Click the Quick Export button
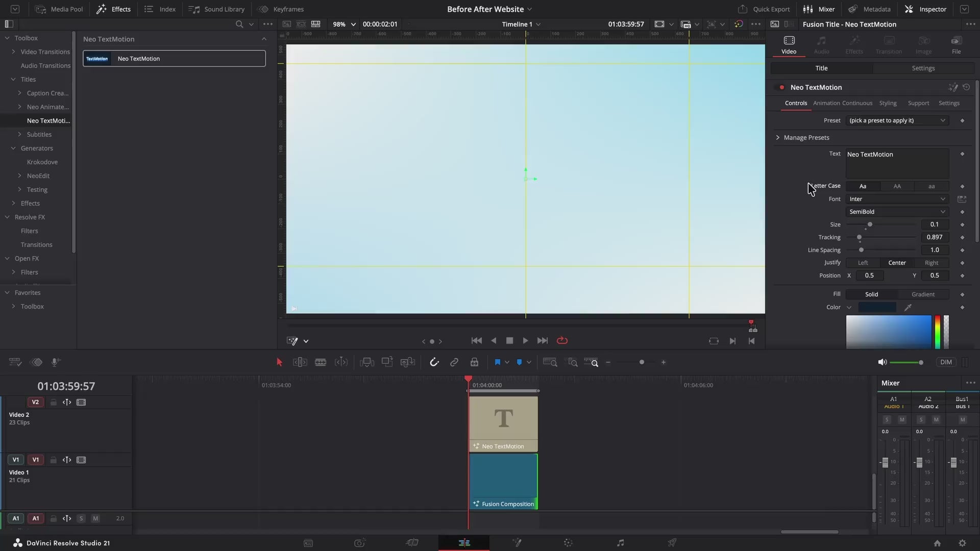 [x=764, y=9]
